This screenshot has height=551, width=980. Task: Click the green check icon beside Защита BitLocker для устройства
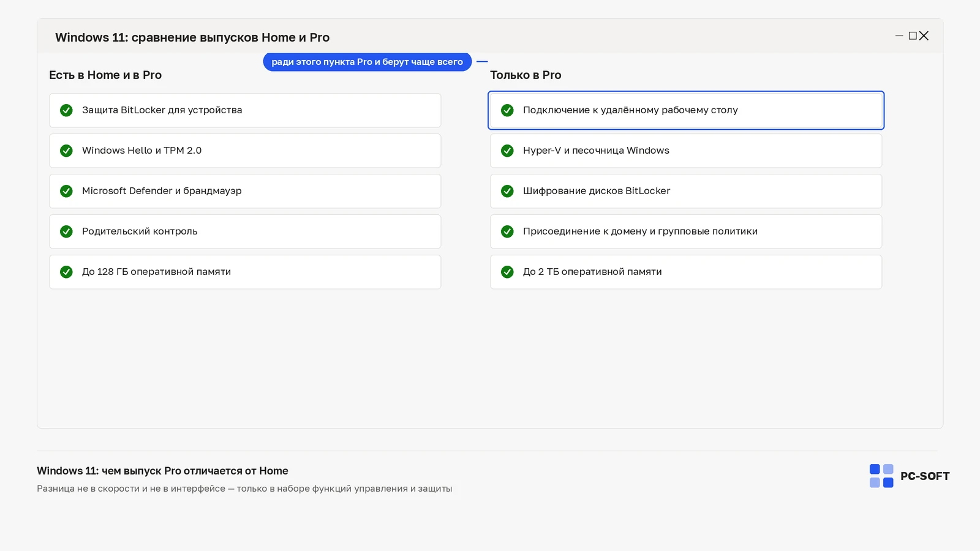(x=66, y=110)
